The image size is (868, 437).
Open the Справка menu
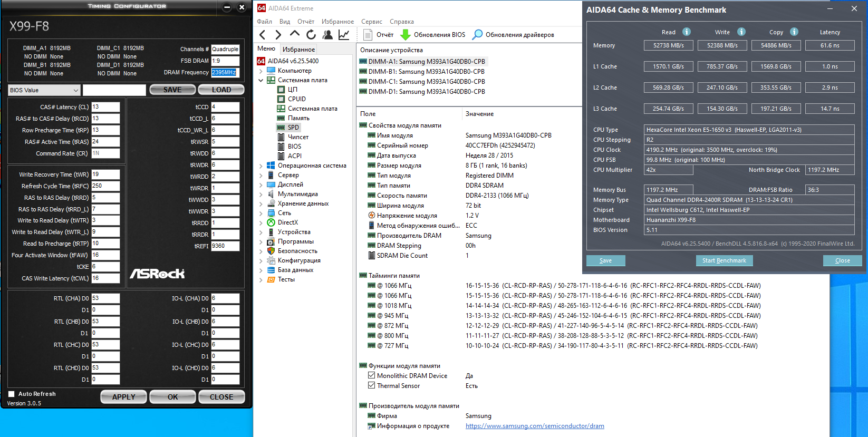tap(402, 22)
